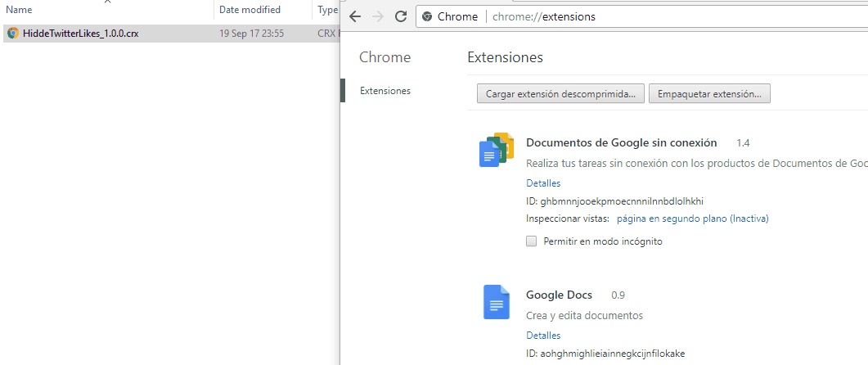The width and height of the screenshot is (868, 365).
Task: Click version number 1.4
Action: pos(743,143)
